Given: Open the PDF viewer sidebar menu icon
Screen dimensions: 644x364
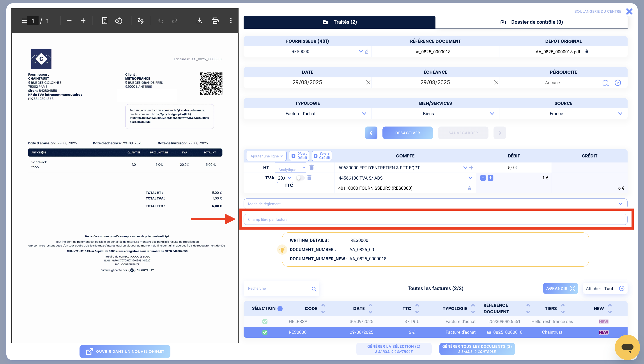Looking at the screenshot, I should 25,21.
